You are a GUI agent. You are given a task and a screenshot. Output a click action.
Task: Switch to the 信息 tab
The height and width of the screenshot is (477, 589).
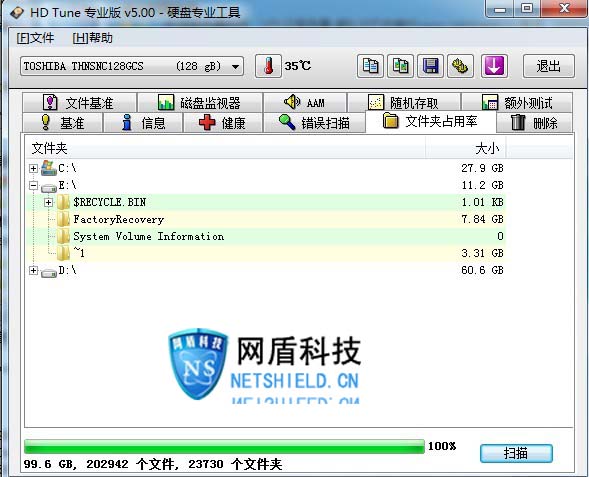click(x=143, y=122)
